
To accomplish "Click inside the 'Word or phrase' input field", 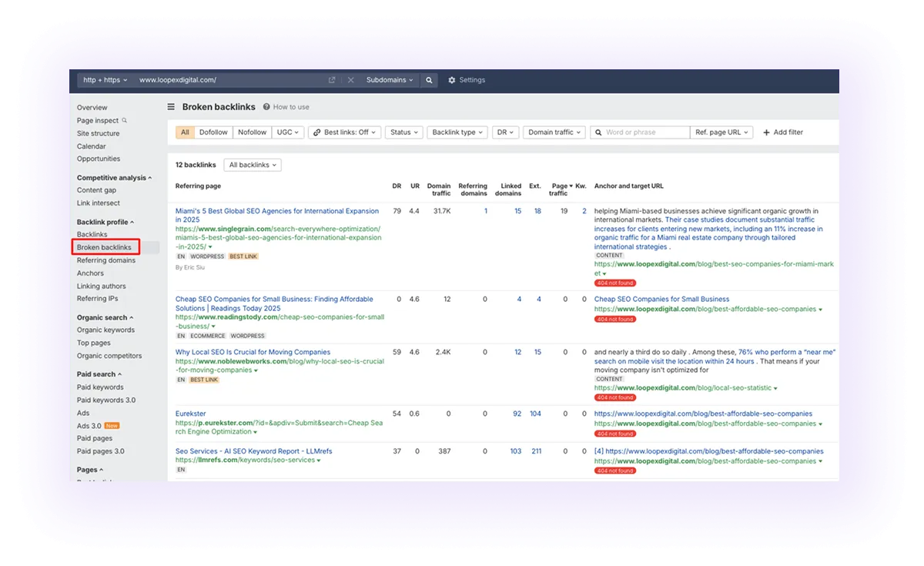I will [639, 132].
